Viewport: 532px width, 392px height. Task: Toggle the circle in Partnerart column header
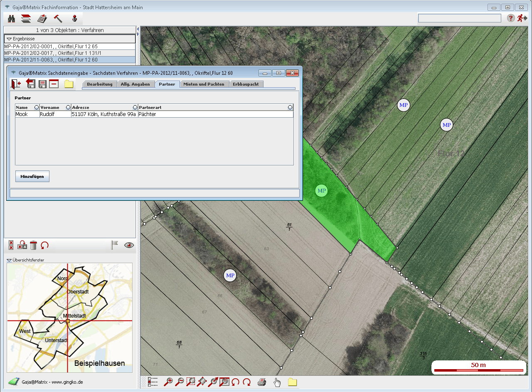point(290,107)
